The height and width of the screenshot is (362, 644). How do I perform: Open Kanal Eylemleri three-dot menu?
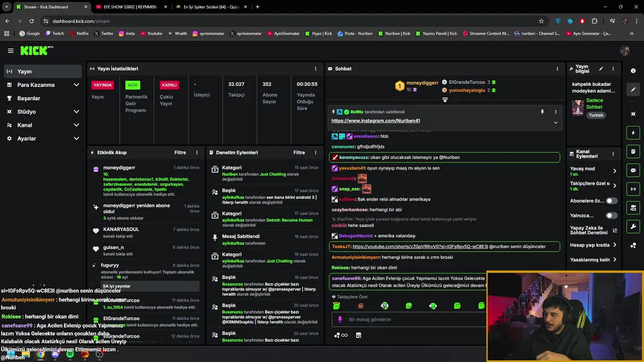[613, 154]
